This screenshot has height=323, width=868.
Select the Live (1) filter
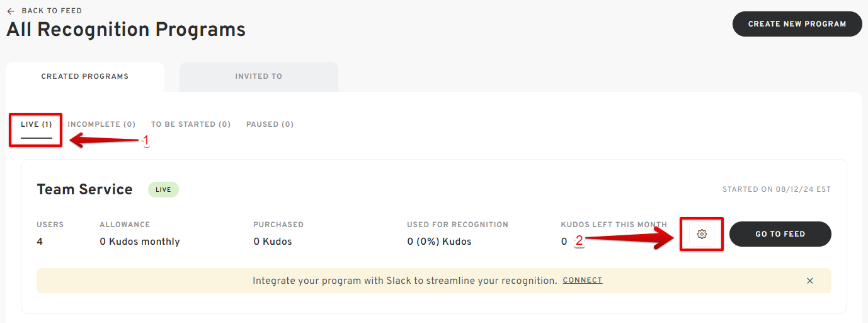tap(37, 125)
